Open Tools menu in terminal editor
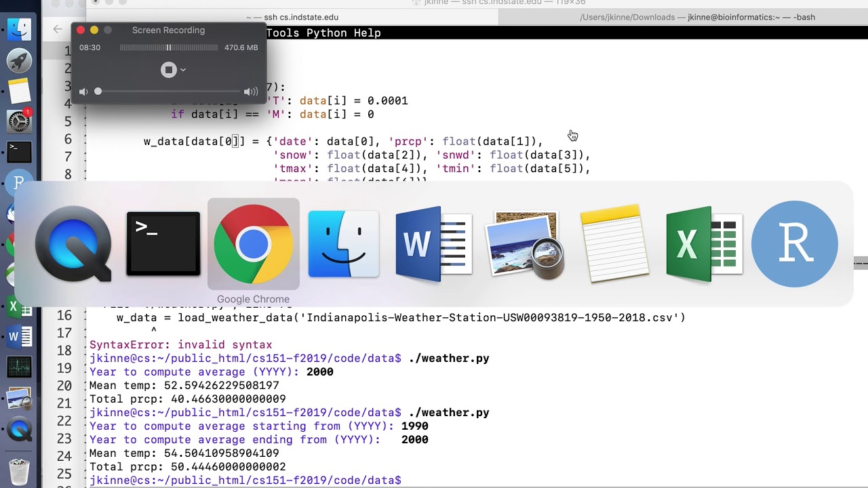Screen dimensions: 868x488 coord(283,33)
